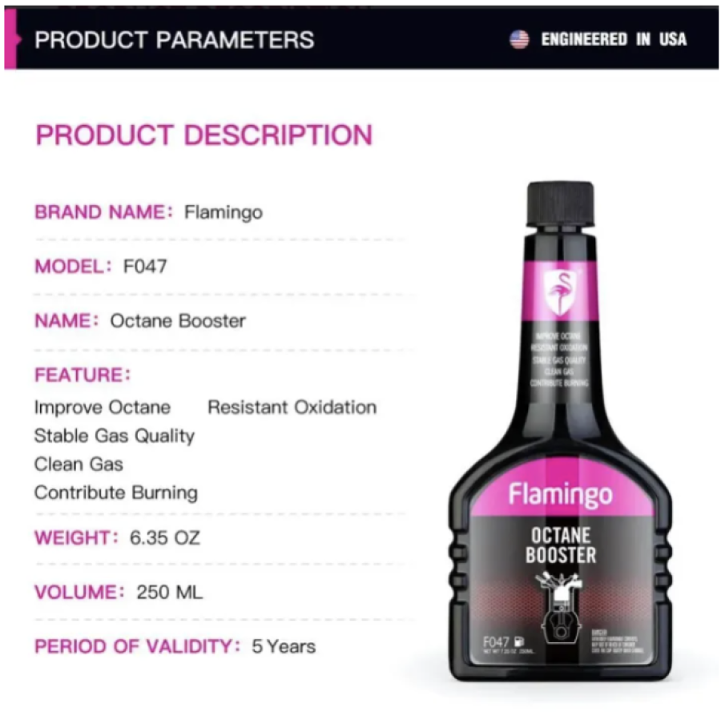
Task: Click the ENGINEERED IN USA label
Action: (x=614, y=39)
